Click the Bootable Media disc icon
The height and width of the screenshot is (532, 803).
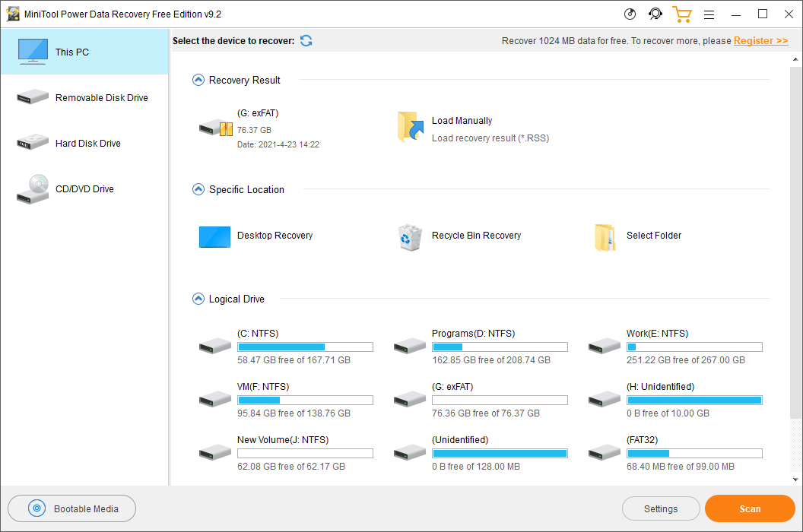click(x=36, y=508)
